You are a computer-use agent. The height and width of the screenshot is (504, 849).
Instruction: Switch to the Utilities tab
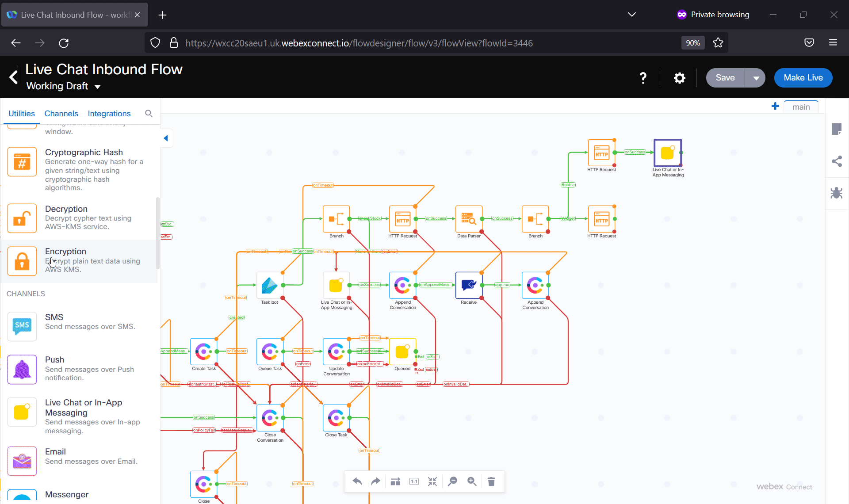22,114
